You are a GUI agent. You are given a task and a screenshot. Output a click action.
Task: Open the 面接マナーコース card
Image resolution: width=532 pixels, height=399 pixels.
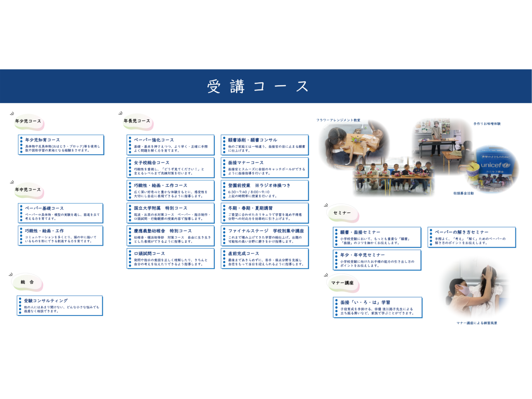(x=265, y=167)
